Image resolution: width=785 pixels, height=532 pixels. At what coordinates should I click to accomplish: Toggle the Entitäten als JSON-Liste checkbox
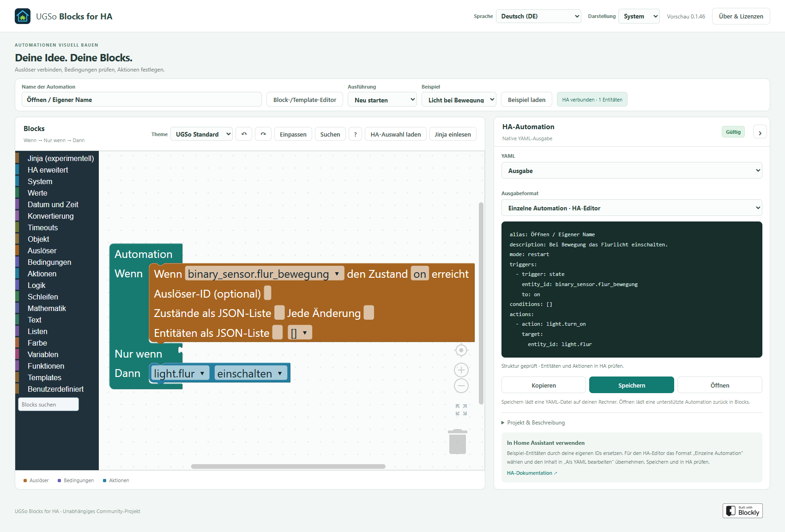[x=278, y=332]
